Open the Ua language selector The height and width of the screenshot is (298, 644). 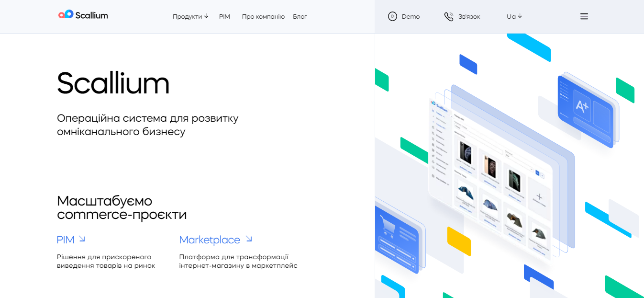click(x=514, y=16)
